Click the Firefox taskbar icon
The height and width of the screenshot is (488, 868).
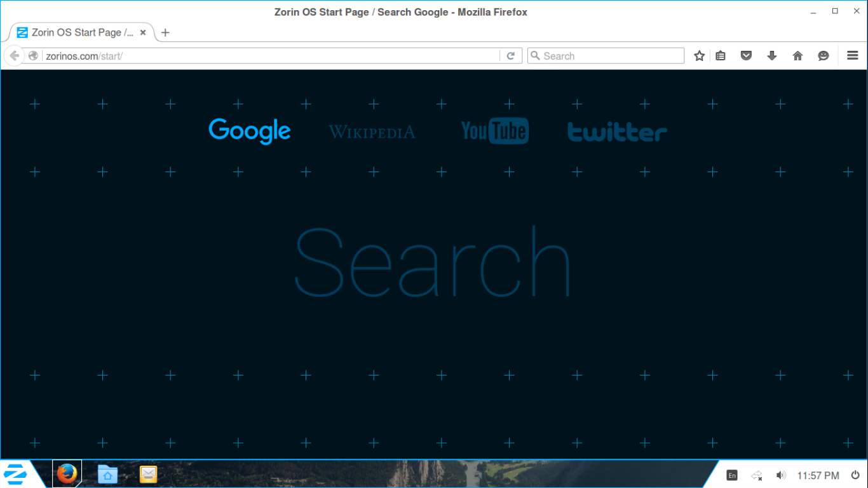click(x=67, y=474)
